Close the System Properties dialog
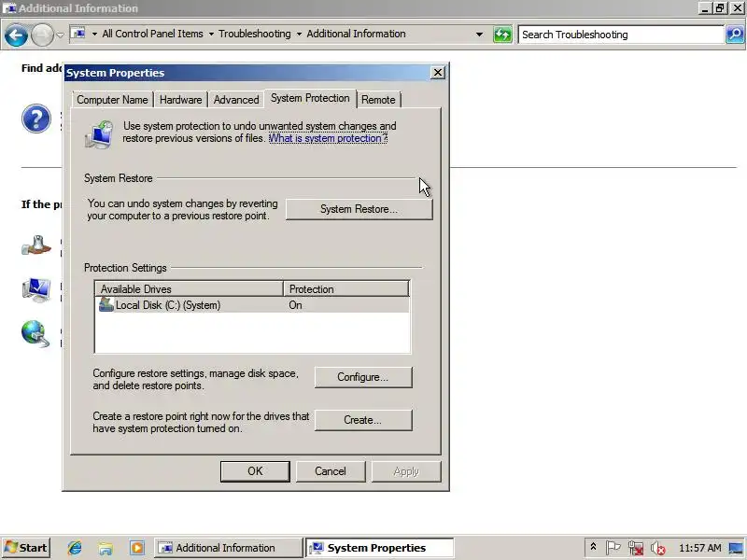Screen dimensions: 747x560 pyautogui.click(x=438, y=73)
